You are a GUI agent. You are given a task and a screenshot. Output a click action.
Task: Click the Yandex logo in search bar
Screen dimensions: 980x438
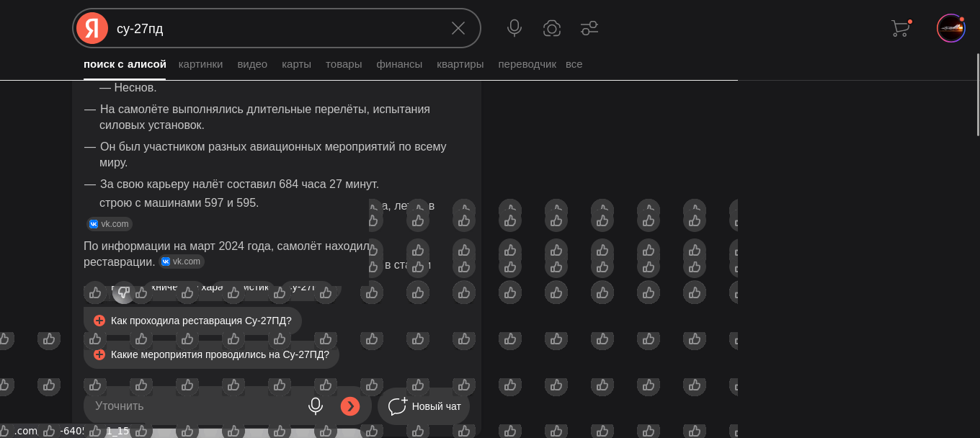coord(92,28)
